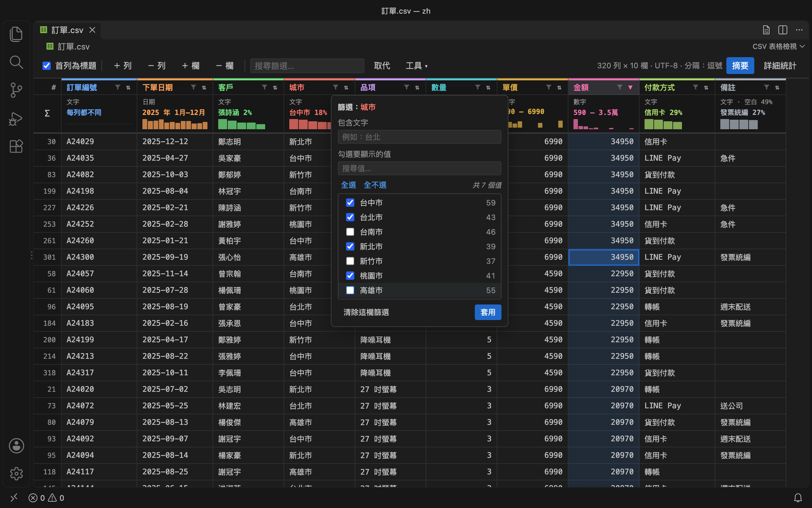Click the open-as-text file icon
This screenshot has height=508, width=812.
tap(766, 30)
